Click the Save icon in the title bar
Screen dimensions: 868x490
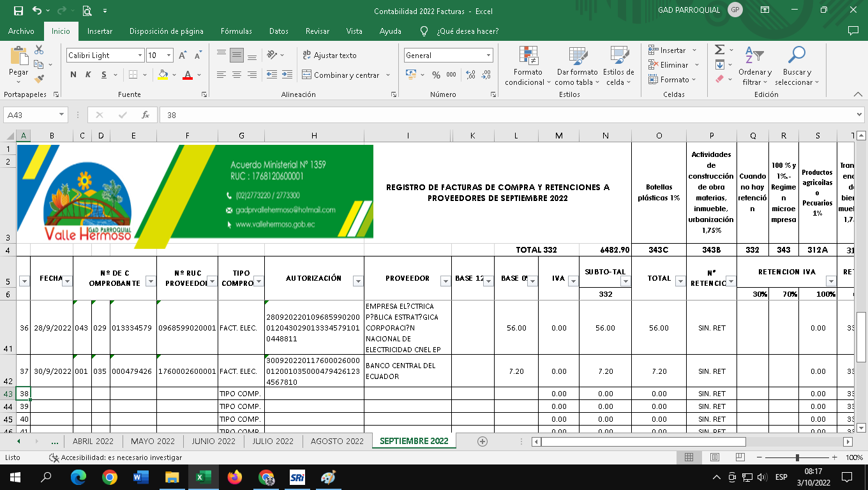click(x=18, y=10)
